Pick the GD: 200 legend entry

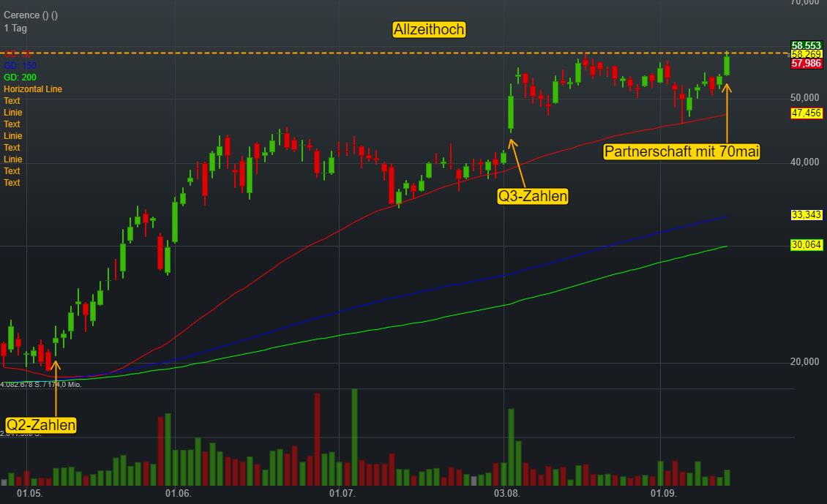tap(20, 78)
